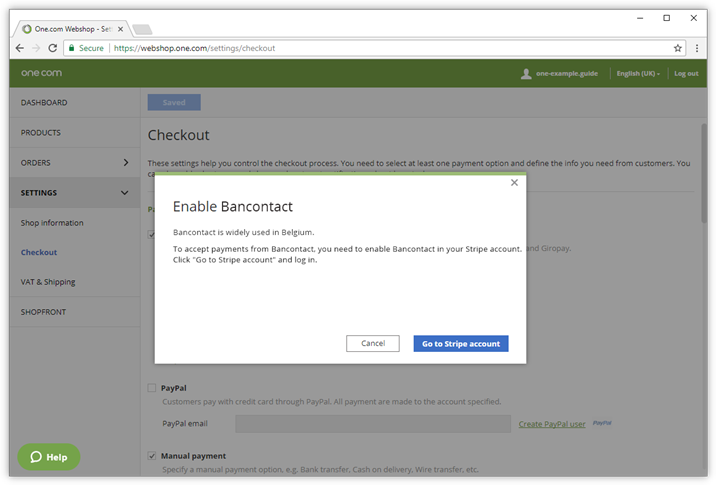Click the browser back arrow
Viewport: 716px width, 485px height.
click(20, 48)
